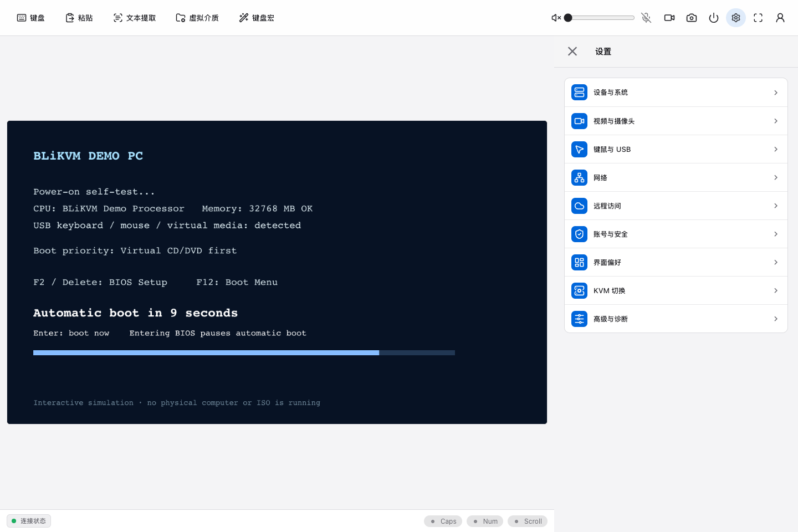Click the 账号与安全 shield icon

(x=579, y=234)
